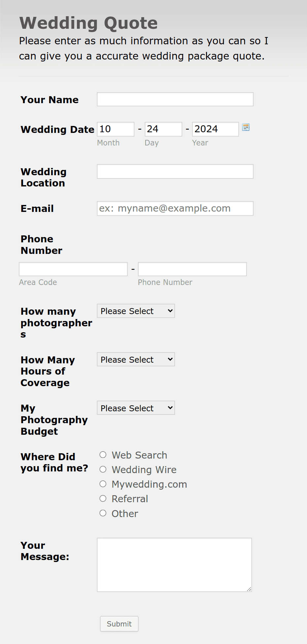Click the Year field showing 2024
The height and width of the screenshot is (644, 307).
[215, 129]
